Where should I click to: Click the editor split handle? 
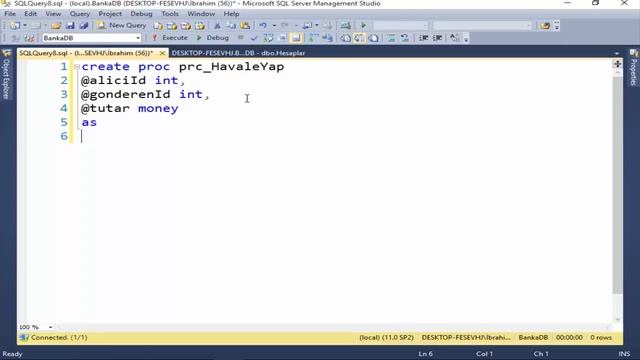(x=617, y=64)
